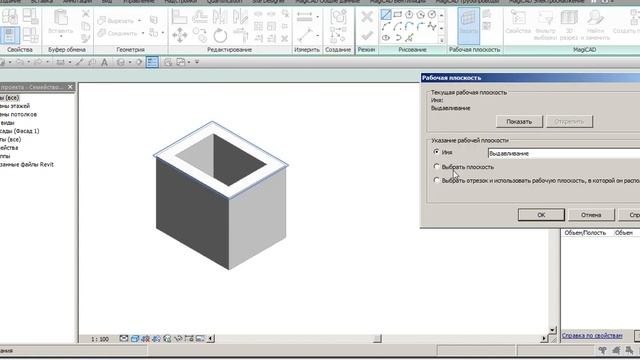Open the Paste 'Вставить' dropdown arrow

(61, 37)
